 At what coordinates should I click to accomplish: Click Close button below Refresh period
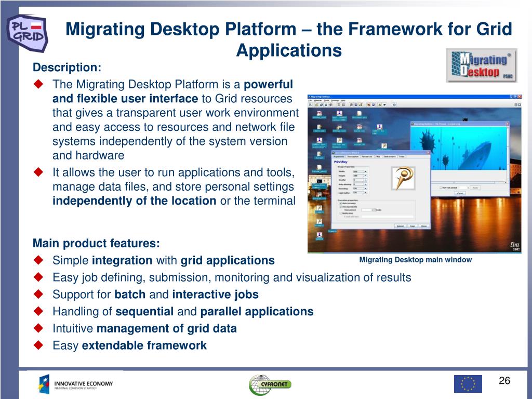pyautogui.click(x=460, y=193)
